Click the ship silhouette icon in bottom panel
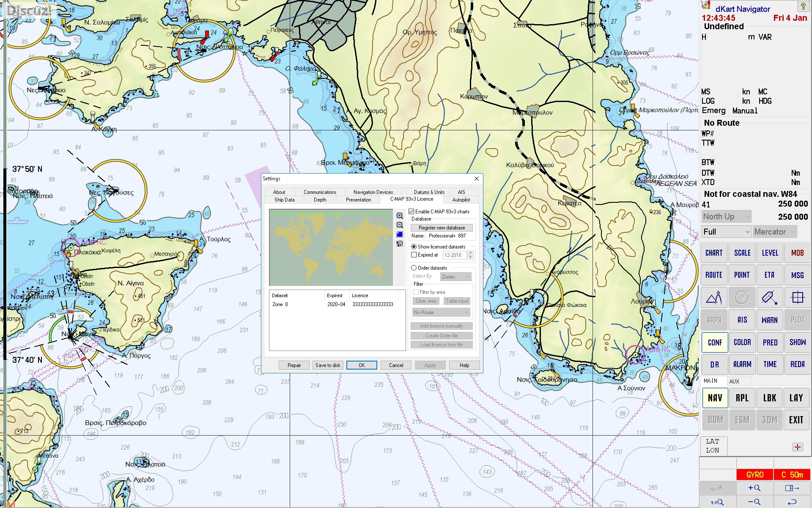 coord(718,488)
